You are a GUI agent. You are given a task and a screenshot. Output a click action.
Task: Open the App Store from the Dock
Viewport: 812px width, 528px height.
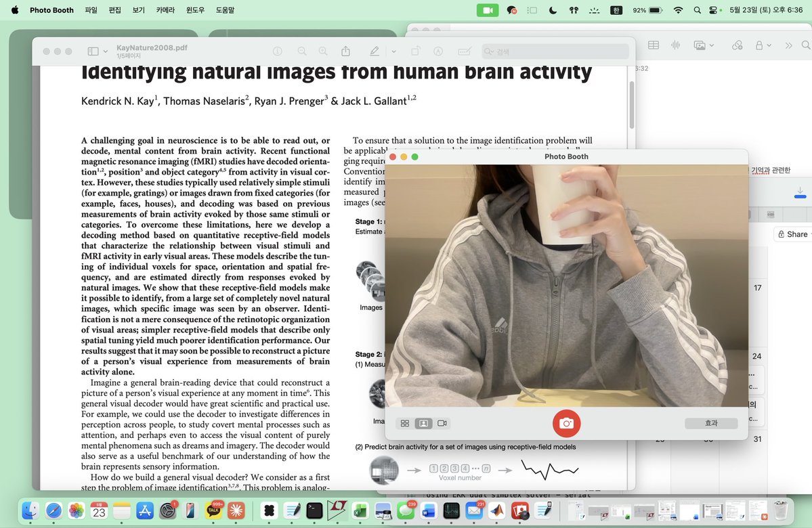144,511
